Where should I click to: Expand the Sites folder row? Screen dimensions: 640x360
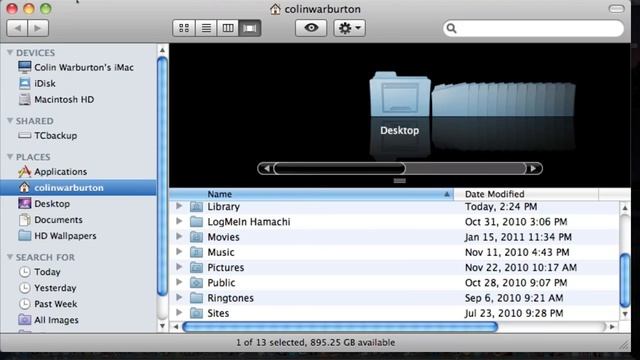click(179, 313)
